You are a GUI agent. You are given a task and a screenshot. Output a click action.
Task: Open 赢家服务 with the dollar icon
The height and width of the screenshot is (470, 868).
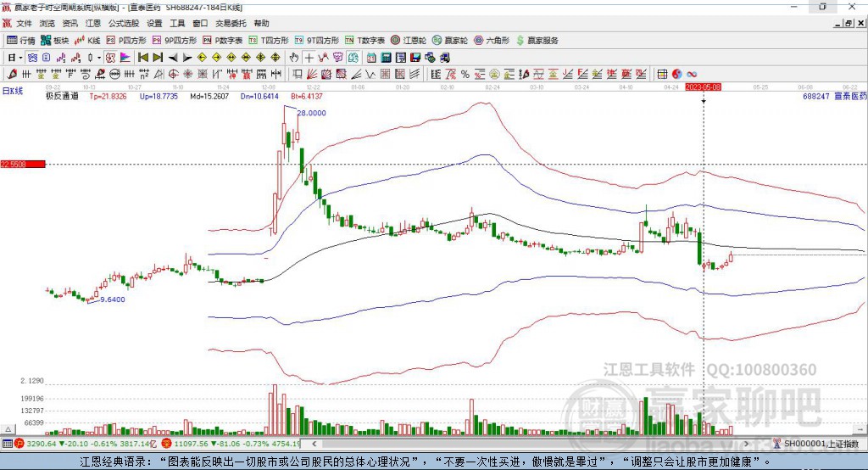coord(537,41)
